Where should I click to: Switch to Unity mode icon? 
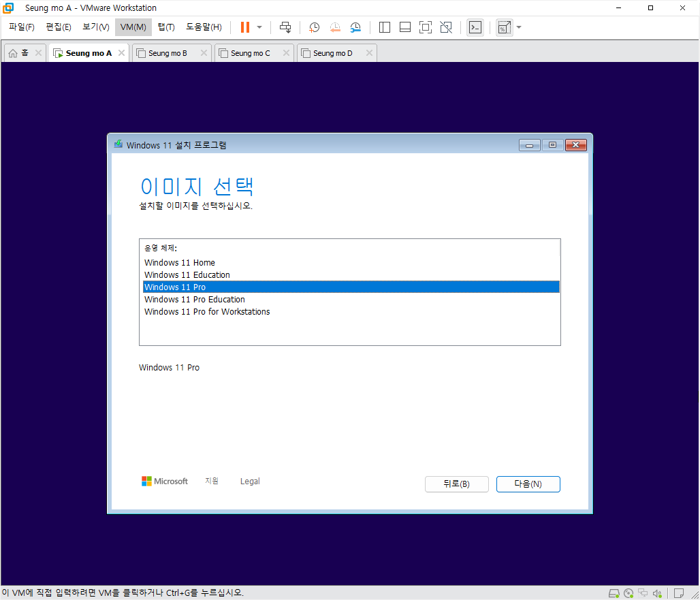pyautogui.click(x=446, y=27)
